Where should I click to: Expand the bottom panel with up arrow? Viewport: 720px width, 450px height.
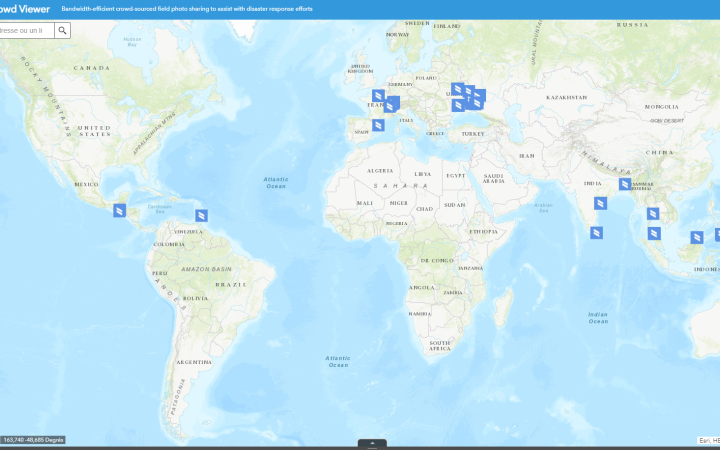pyautogui.click(x=372, y=444)
